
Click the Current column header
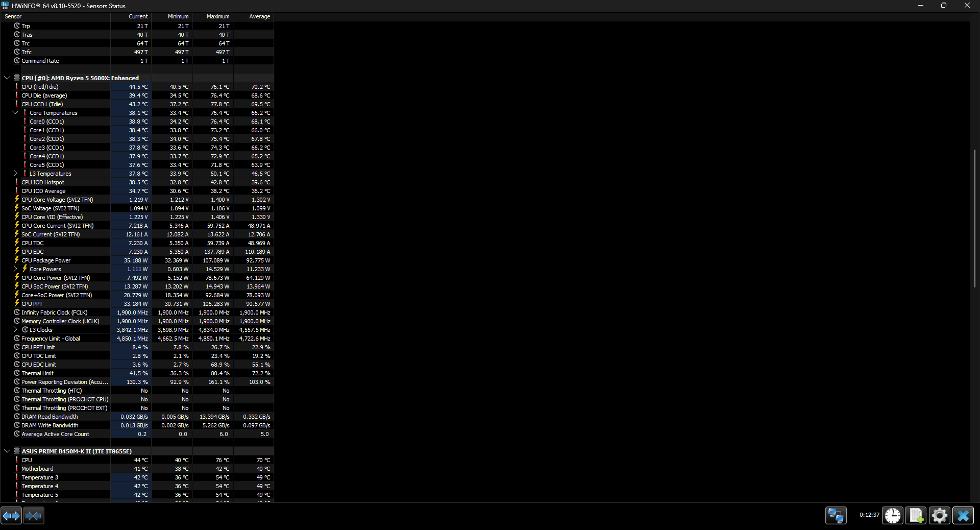click(x=131, y=16)
